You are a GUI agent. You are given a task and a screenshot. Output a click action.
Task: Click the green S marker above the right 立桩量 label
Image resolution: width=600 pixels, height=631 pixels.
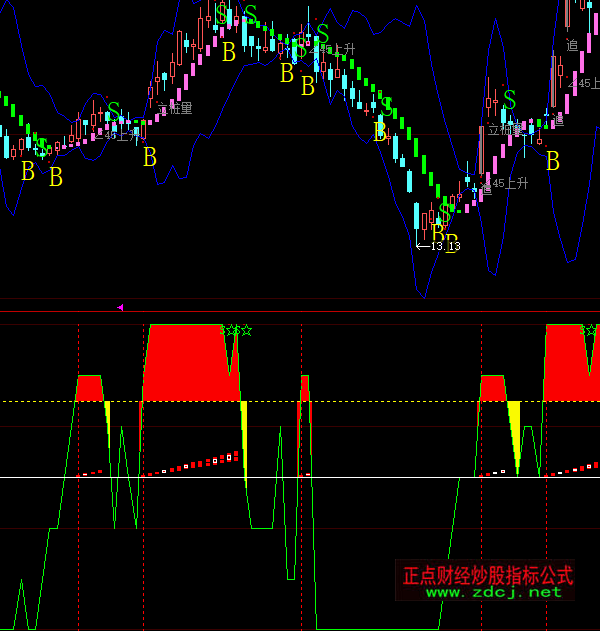click(509, 99)
